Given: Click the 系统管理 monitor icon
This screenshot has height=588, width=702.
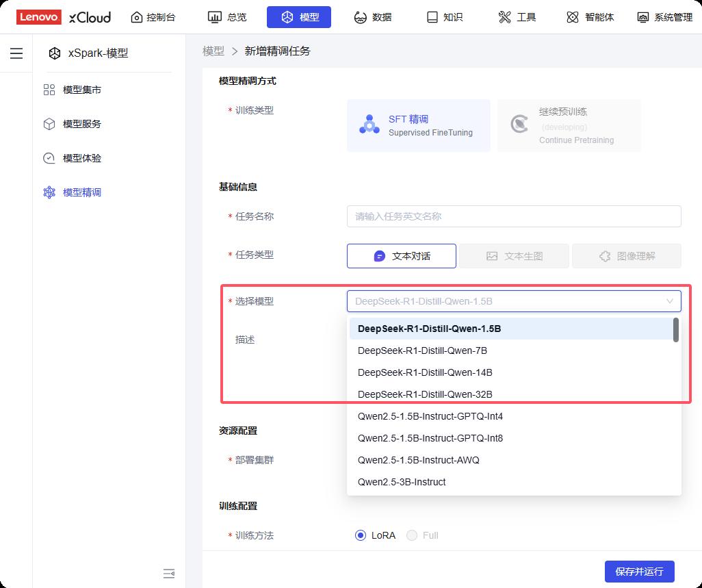Looking at the screenshot, I should (x=643, y=18).
